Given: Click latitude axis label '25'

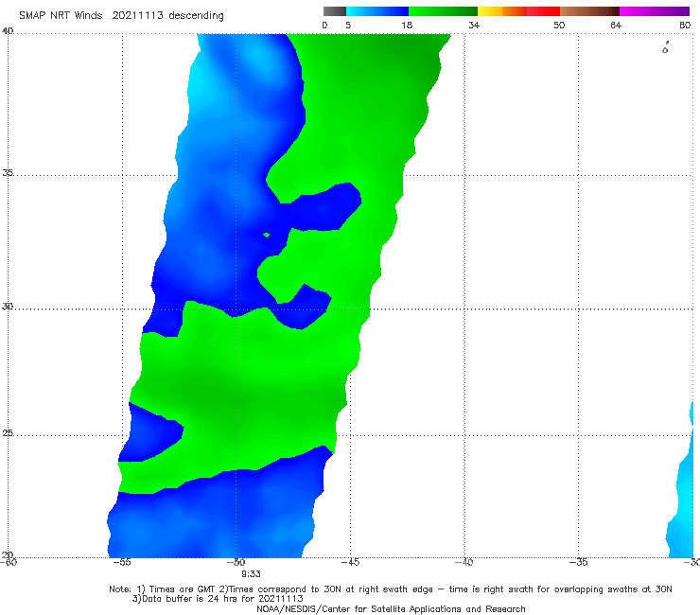Looking at the screenshot, I should [x=8, y=433].
